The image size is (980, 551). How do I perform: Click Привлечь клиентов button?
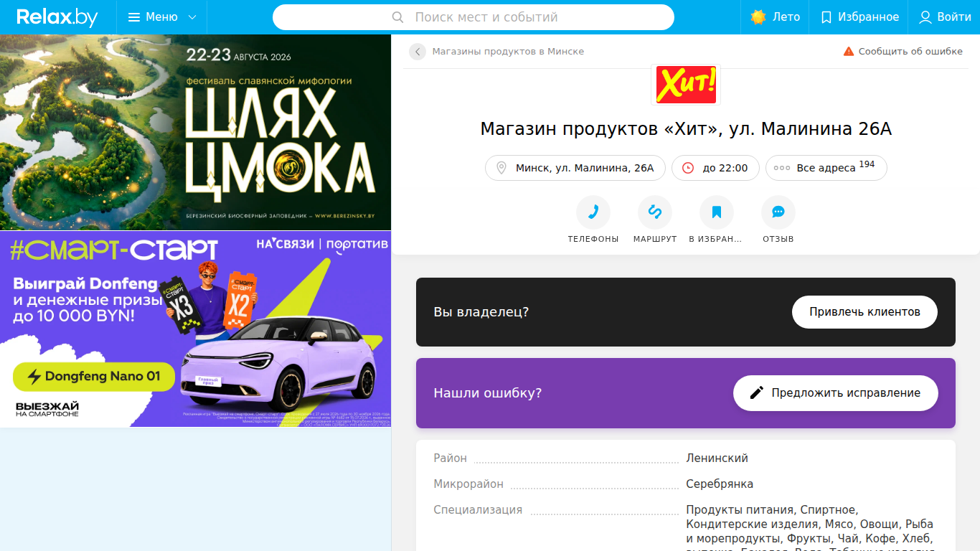tap(864, 312)
